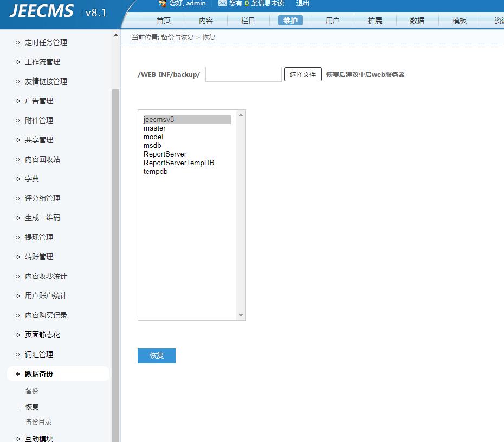Go to the 用户 tab
Viewport: 504px width, 442px height.
pyautogui.click(x=333, y=21)
